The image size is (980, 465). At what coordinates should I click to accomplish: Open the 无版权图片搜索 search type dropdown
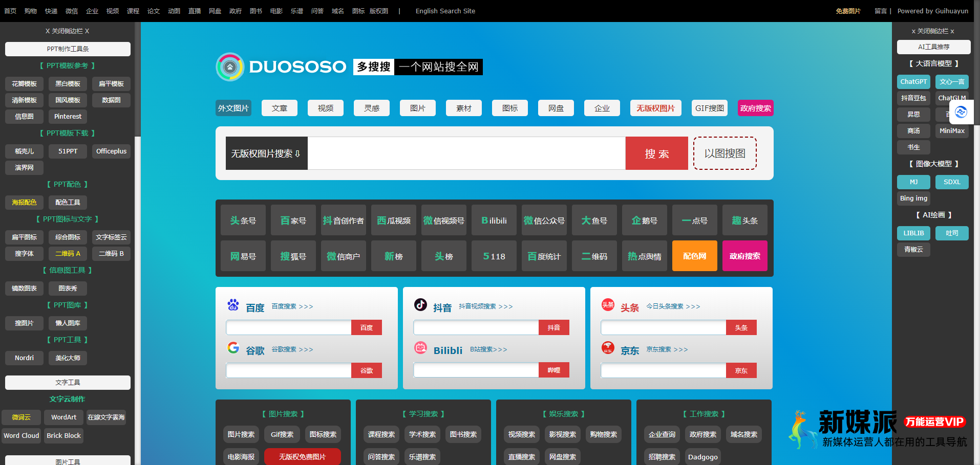pyautogui.click(x=266, y=153)
